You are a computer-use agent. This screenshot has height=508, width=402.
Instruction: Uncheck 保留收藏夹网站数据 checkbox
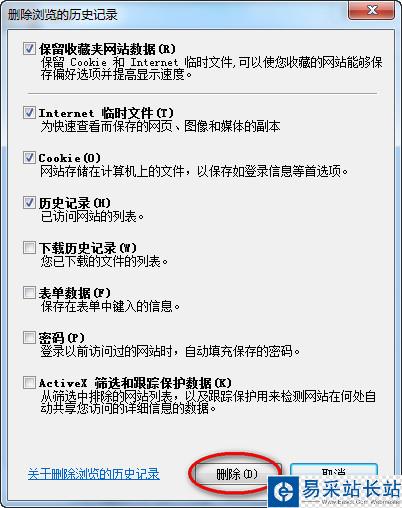[x=29, y=49]
